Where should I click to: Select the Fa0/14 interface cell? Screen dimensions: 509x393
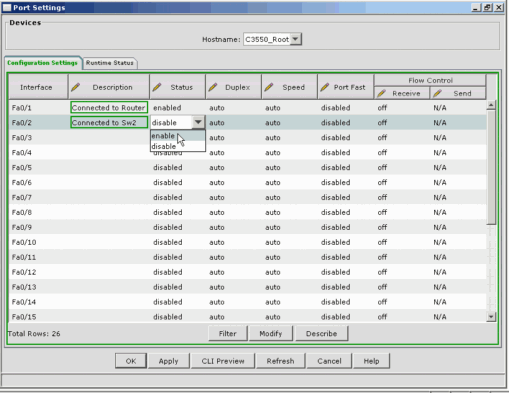[38, 302]
